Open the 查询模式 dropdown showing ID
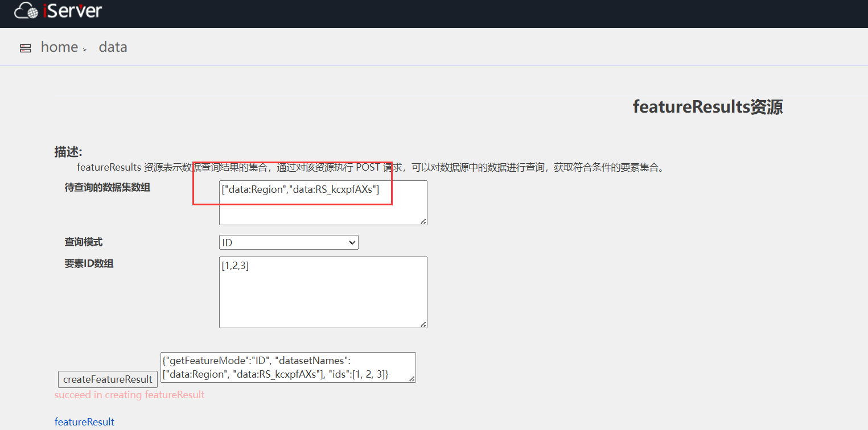The width and height of the screenshot is (868, 430). 289,242
